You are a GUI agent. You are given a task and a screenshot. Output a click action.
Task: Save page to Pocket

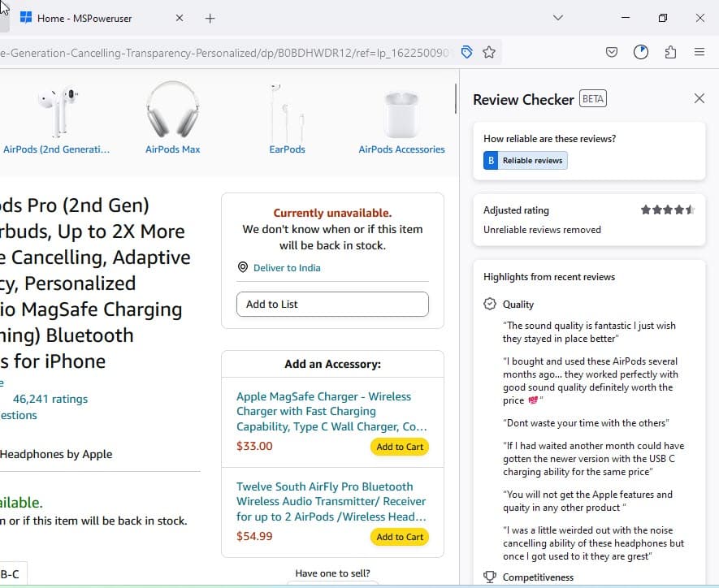[x=612, y=52]
